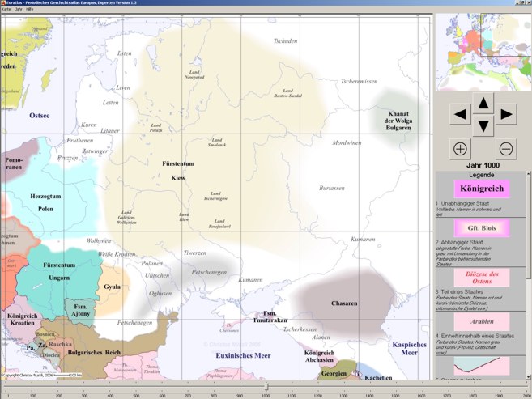Image resolution: width=532 pixels, height=399 pixels.
Task: Click the Kaspisches Meer label
Action: (x=410, y=349)
